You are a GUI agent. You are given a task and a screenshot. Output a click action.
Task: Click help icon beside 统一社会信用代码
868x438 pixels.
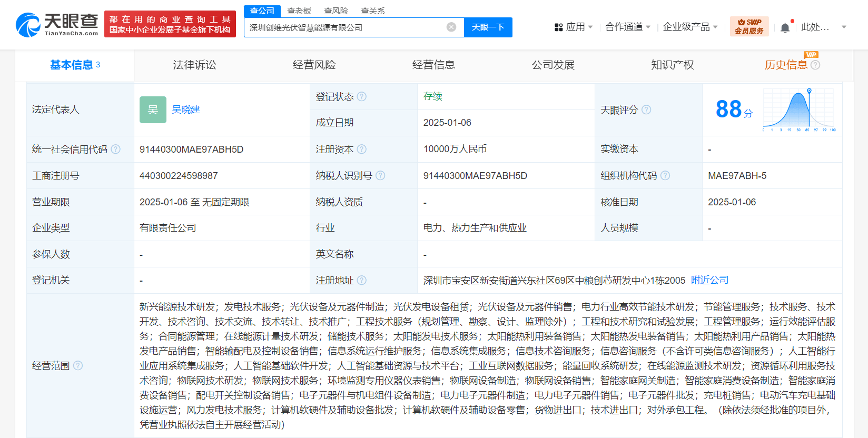(116, 150)
